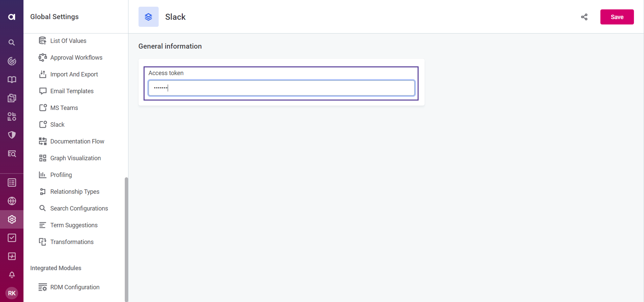Navigate to Email Templates section

[x=72, y=91]
